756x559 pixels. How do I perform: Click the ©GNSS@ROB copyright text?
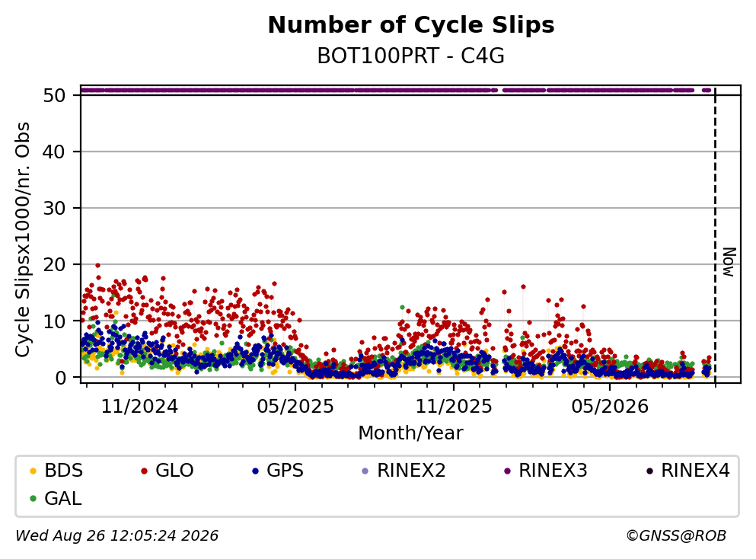[676, 536]
